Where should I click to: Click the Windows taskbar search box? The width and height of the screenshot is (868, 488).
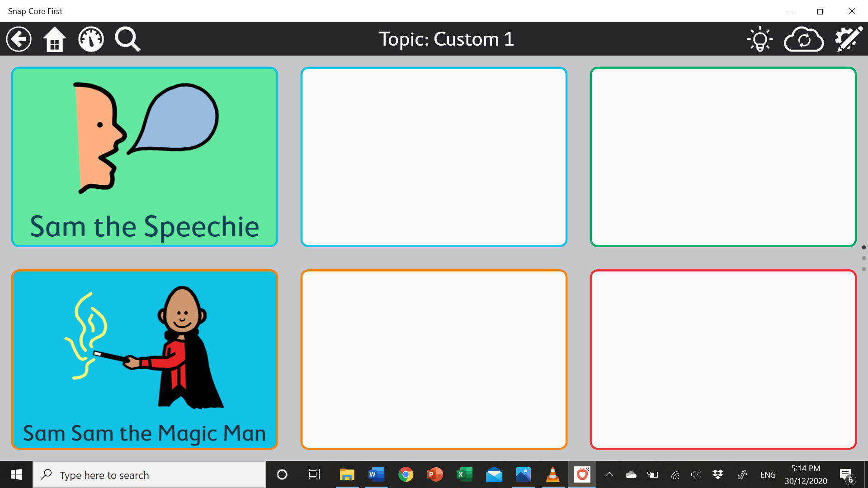pyautogui.click(x=149, y=475)
